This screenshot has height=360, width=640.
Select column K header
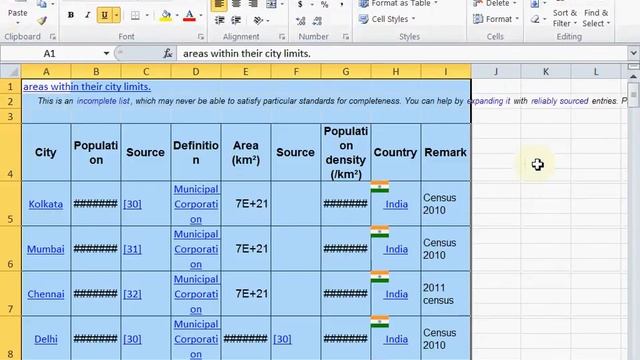click(x=546, y=72)
